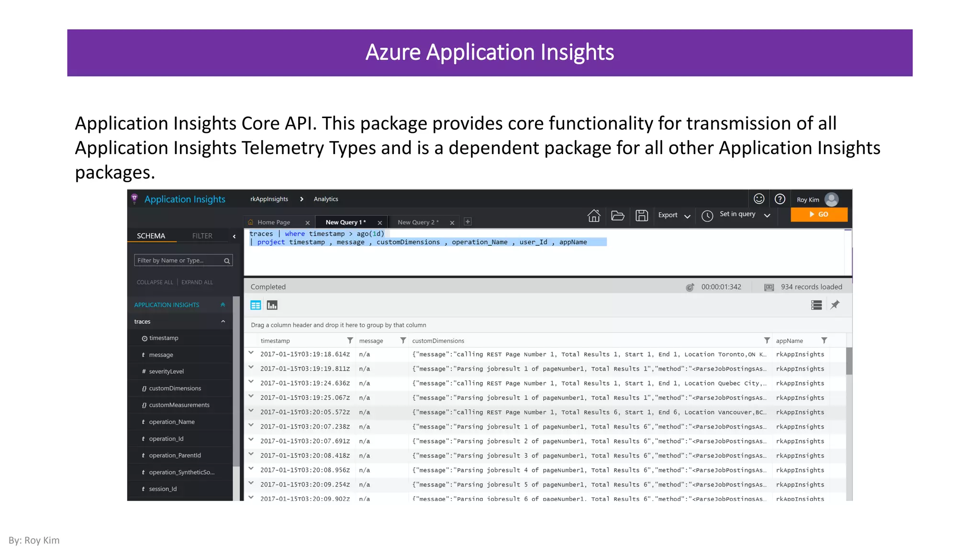Click the schema filter search icon
Screen dimensions: 980x551
(x=227, y=261)
